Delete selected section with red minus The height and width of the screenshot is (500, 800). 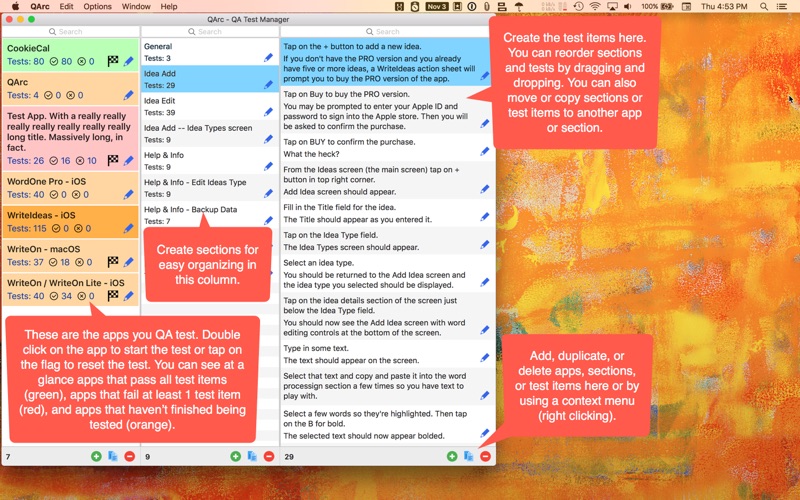click(269, 456)
